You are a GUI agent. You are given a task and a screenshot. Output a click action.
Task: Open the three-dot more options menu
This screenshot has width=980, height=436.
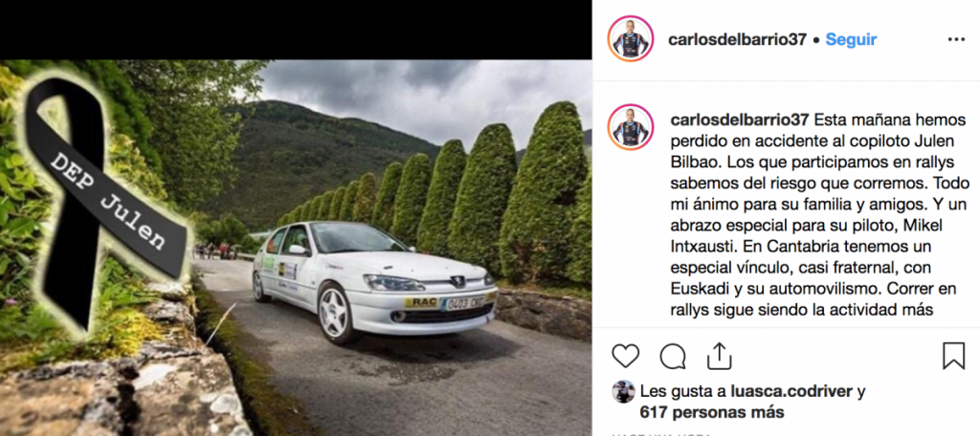click(956, 39)
